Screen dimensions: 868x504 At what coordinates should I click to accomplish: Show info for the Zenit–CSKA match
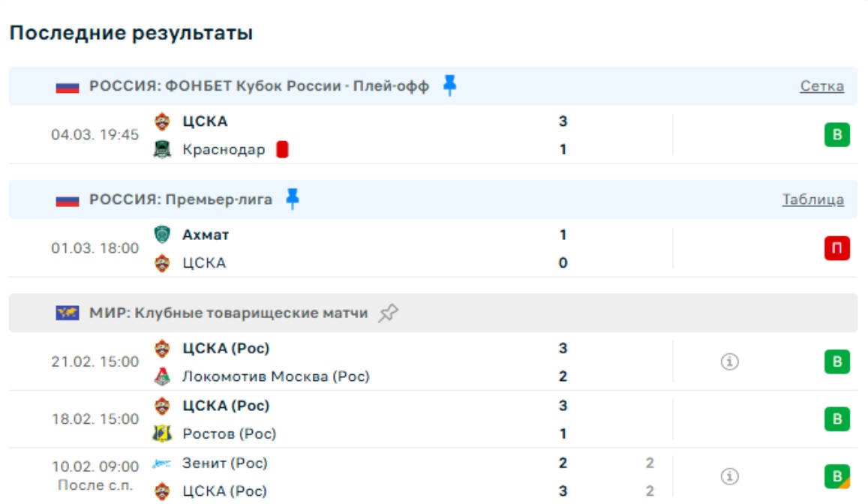click(729, 476)
